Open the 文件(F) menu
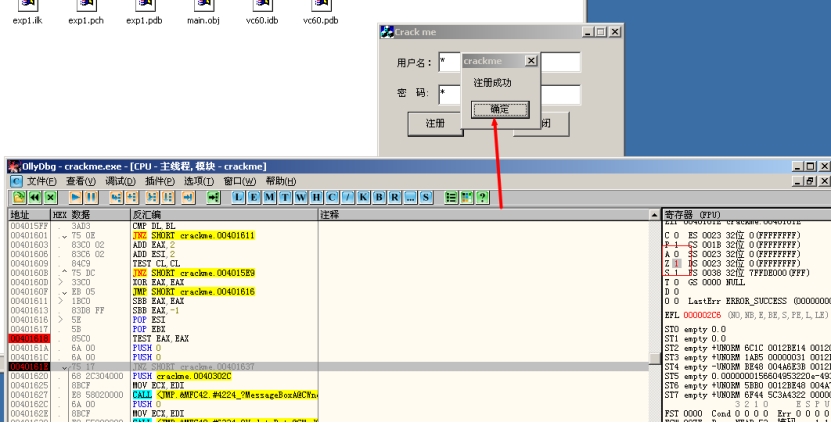Viewport: 831px width, 423px height. [x=41, y=181]
